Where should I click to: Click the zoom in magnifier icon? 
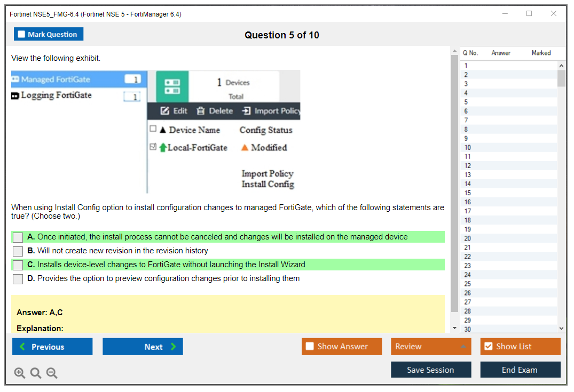tap(20, 373)
